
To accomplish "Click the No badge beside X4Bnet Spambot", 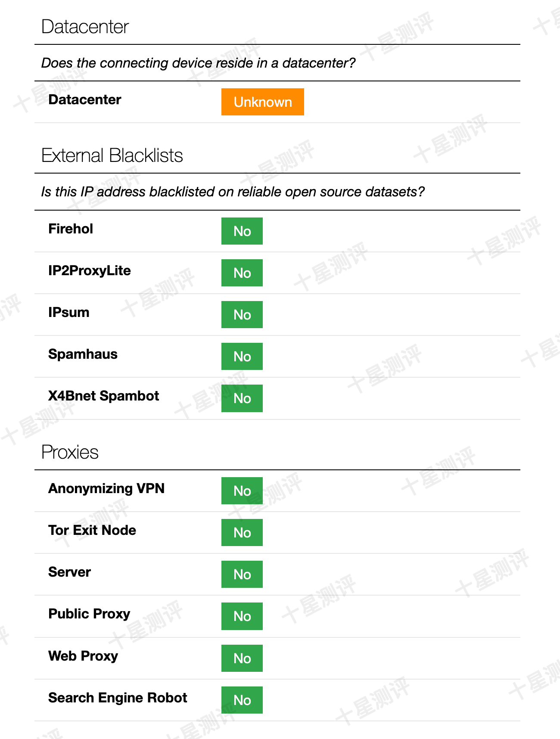I will coord(242,398).
